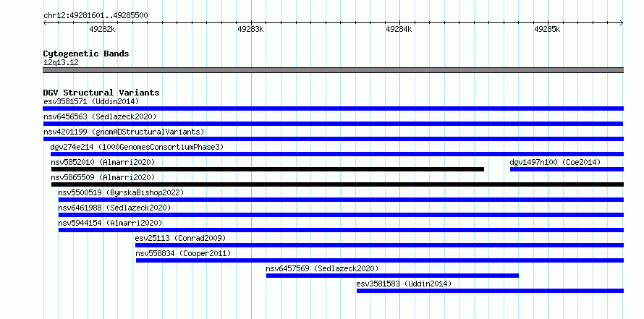Viewport: 644px width, 319px height.
Task: Open dgv1497n100 (Coe2014) variant label
Action: tap(555, 162)
